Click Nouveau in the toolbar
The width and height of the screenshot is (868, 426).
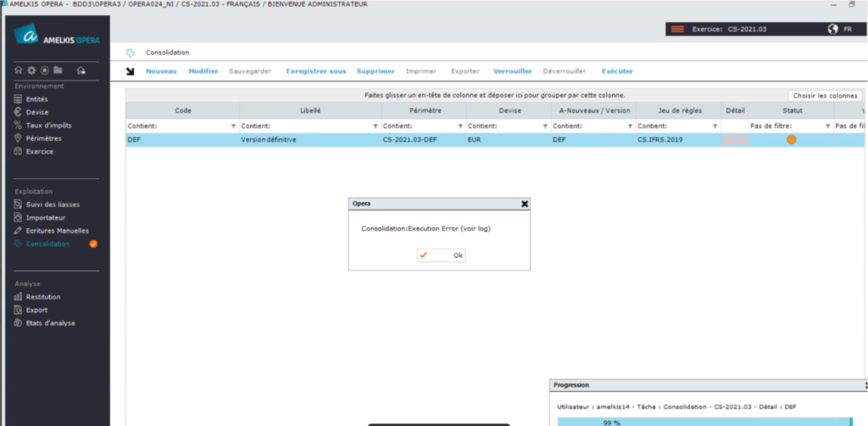coord(161,71)
